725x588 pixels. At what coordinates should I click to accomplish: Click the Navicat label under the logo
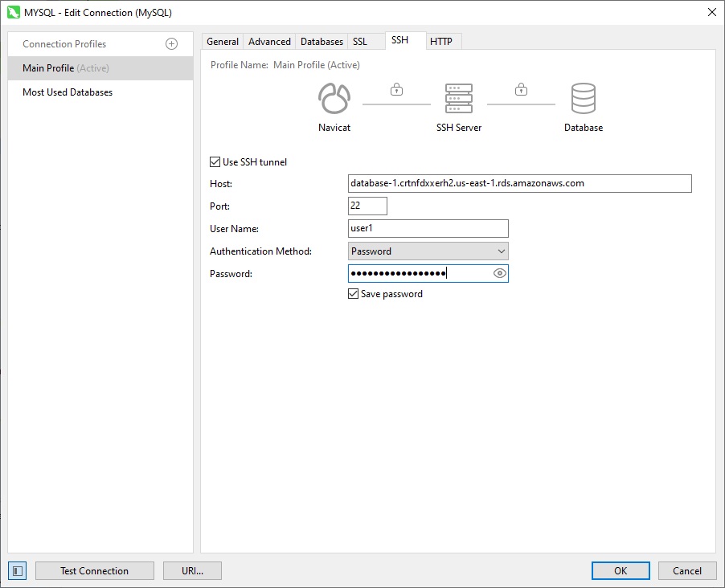[334, 128]
